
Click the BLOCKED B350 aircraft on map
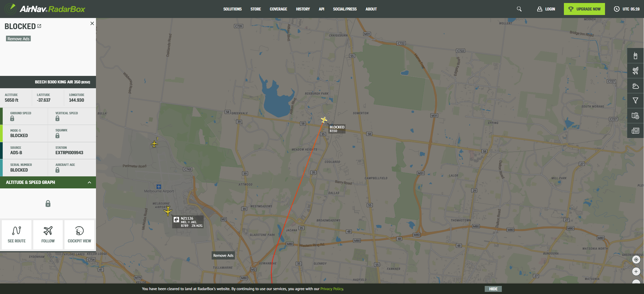point(324,120)
